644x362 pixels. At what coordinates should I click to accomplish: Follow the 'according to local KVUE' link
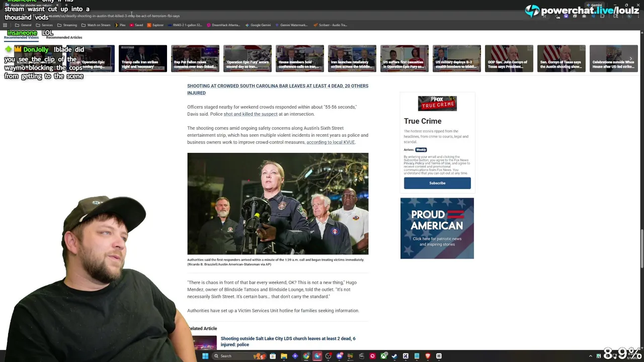331,142
